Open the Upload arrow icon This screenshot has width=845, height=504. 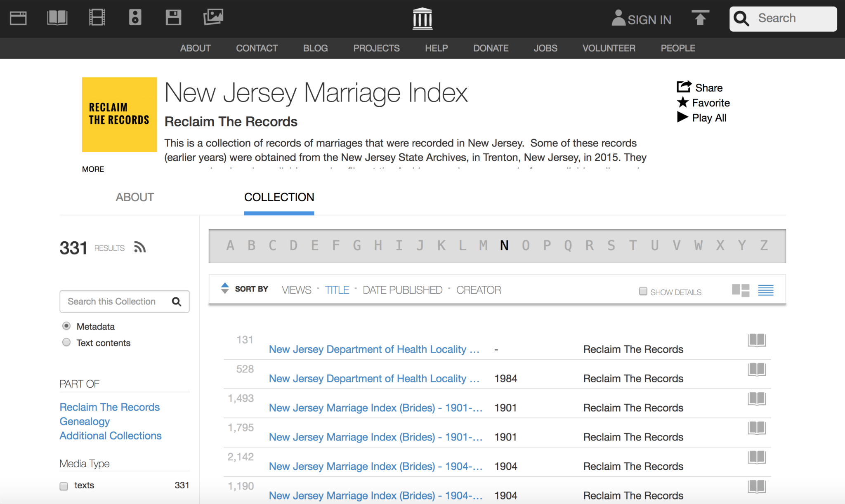coord(700,18)
